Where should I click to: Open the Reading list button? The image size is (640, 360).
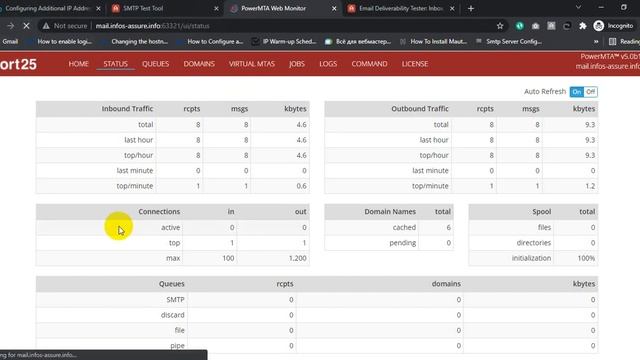624,41
